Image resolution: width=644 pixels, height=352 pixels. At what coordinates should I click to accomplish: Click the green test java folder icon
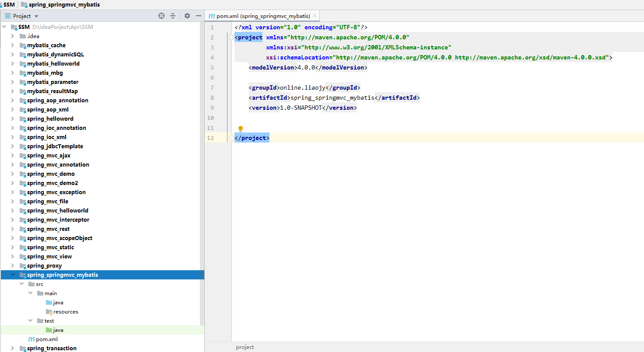[x=49, y=330]
